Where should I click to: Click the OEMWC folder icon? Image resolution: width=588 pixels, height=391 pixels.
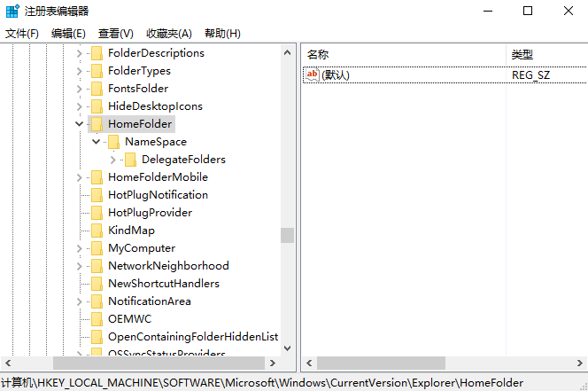click(97, 319)
